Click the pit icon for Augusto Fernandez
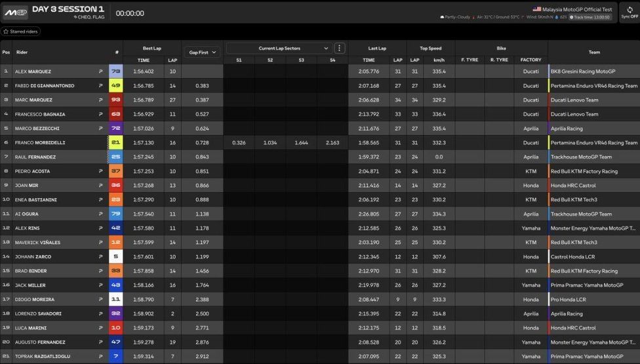Image resolution: width=640 pixels, height=364 pixels. [100, 342]
